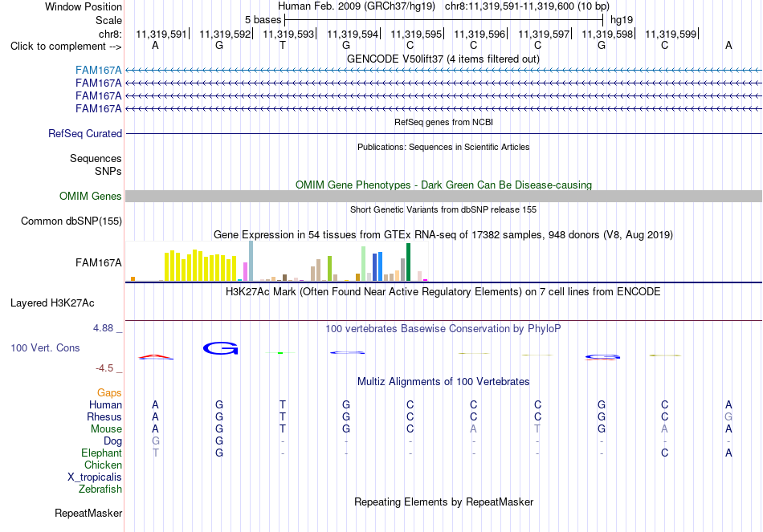Viewport: 763px width, 532px height.
Task: Click the gray OMIM Genes bar
Action: tap(443, 196)
